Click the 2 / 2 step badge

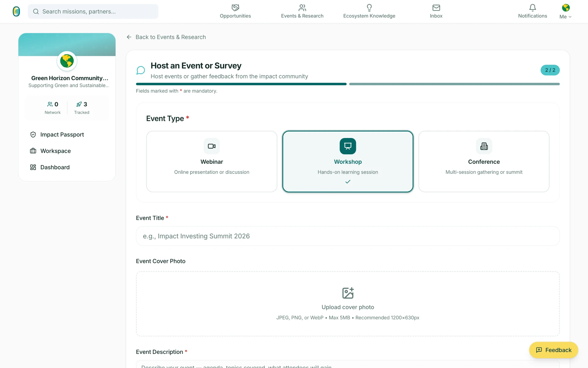point(550,70)
